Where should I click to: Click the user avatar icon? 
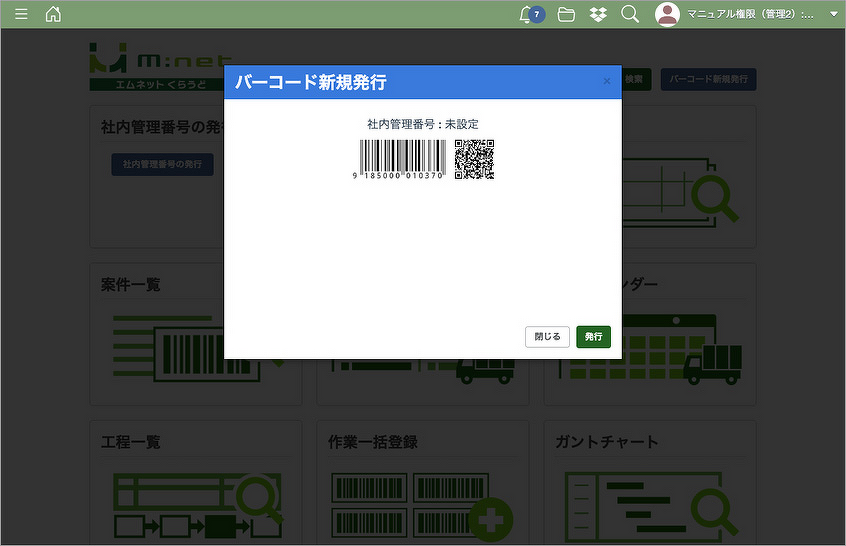point(667,15)
